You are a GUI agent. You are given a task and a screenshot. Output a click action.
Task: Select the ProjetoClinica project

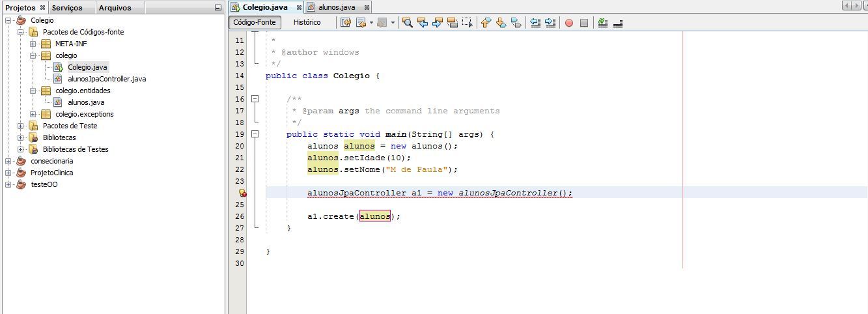point(51,173)
